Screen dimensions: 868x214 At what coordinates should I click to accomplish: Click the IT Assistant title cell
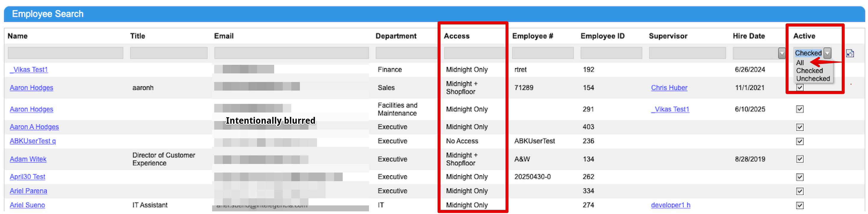[x=149, y=205]
